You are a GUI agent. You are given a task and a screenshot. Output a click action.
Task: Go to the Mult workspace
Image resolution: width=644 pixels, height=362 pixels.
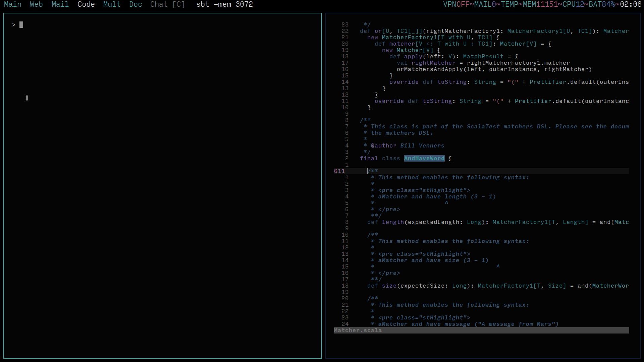pyautogui.click(x=112, y=4)
